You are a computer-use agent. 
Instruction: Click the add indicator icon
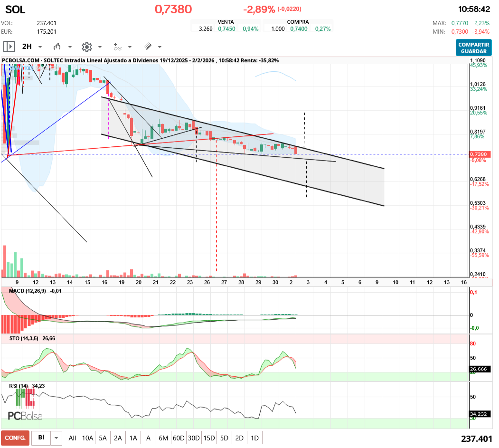pyautogui.click(x=117, y=47)
